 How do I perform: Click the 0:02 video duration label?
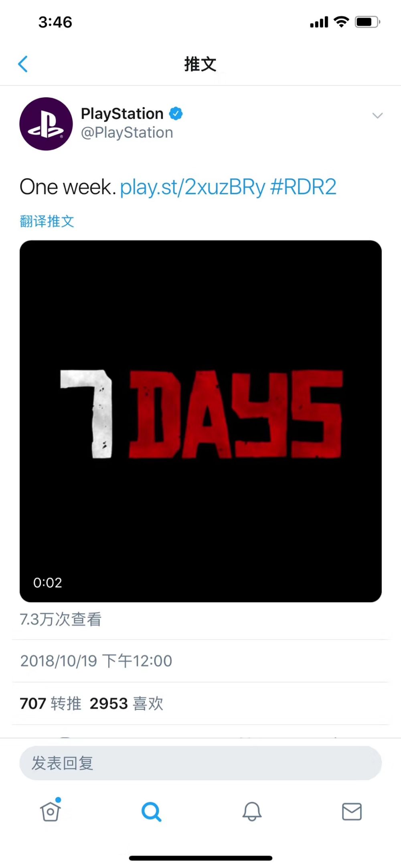point(48,583)
